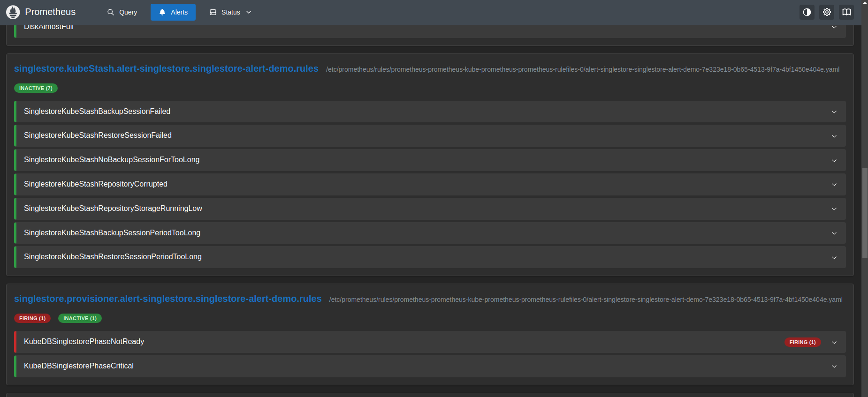Expand SinglestoreKubeStashNoBackupSessionForTooLong chevron
The width and height of the screenshot is (868, 397).
coord(834,161)
